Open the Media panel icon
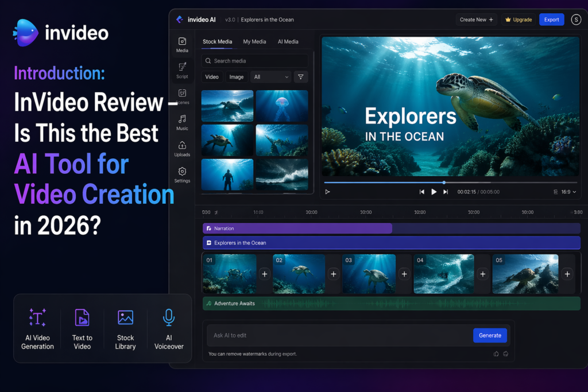588x392 pixels. (182, 41)
